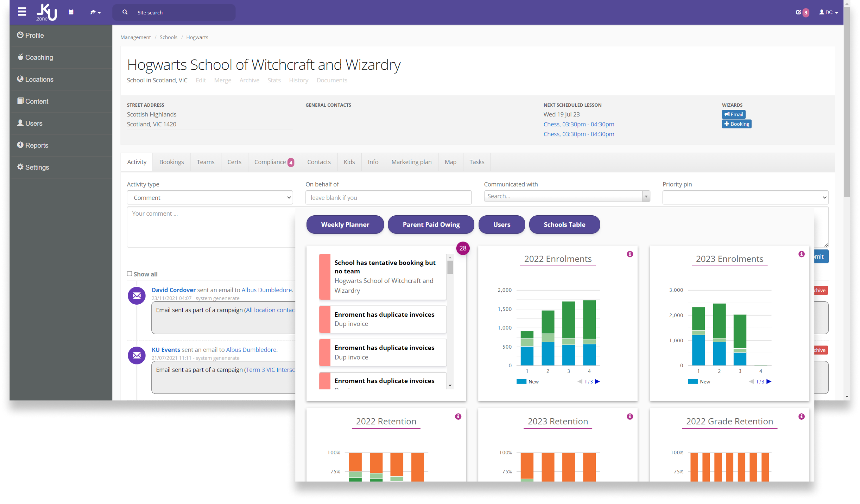
Task: Switch to the Tasks tab
Action: [477, 162]
